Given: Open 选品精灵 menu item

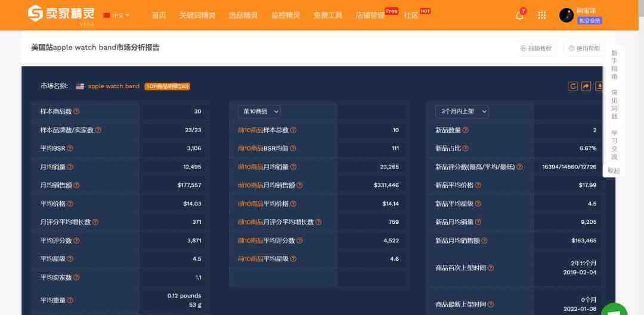Looking at the screenshot, I should pos(243,15).
